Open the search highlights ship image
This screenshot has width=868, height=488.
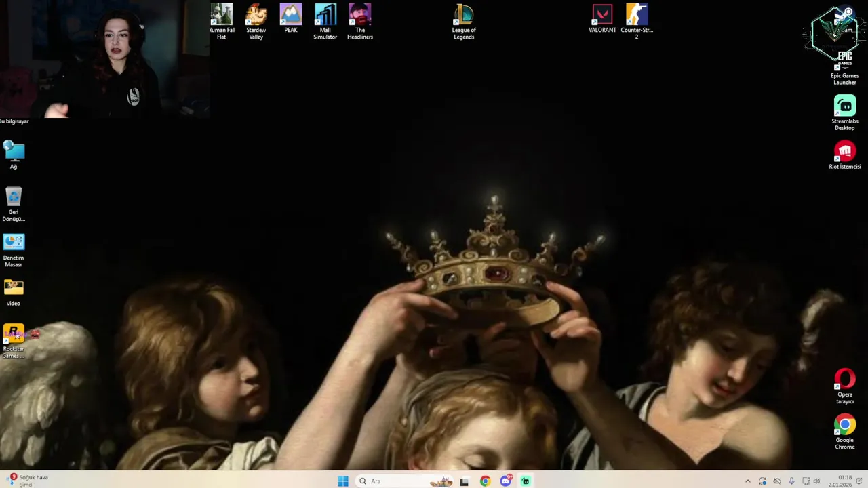point(441,482)
